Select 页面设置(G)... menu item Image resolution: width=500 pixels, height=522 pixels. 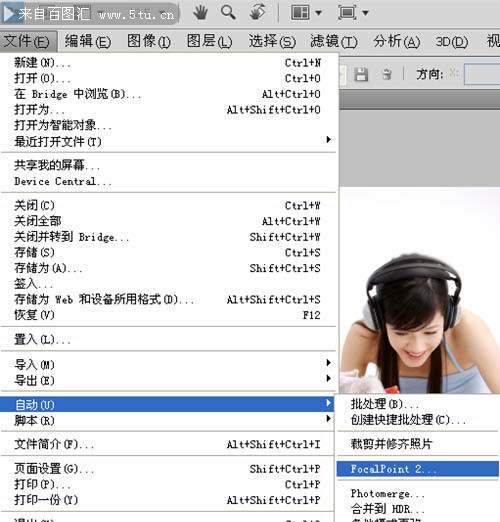[168, 469]
